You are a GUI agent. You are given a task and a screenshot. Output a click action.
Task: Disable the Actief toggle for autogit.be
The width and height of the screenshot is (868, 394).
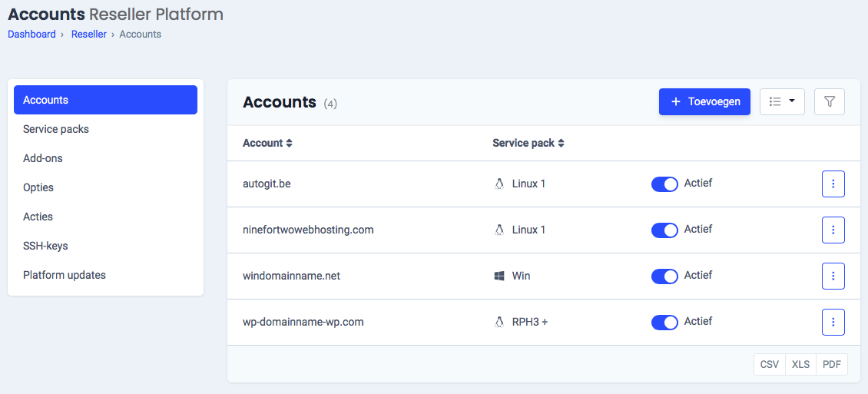pos(664,184)
